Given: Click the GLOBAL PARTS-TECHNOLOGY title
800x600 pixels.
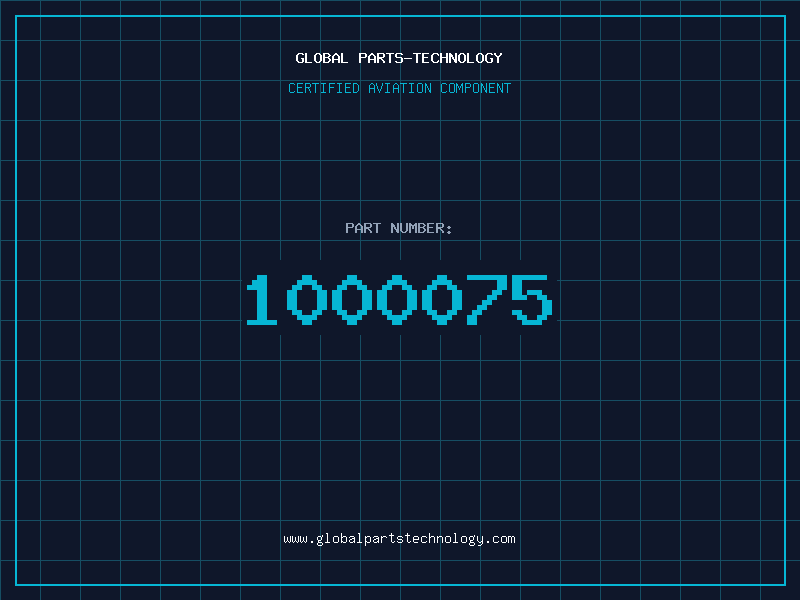Looking at the screenshot, I should pyautogui.click(x=399, y=58).
